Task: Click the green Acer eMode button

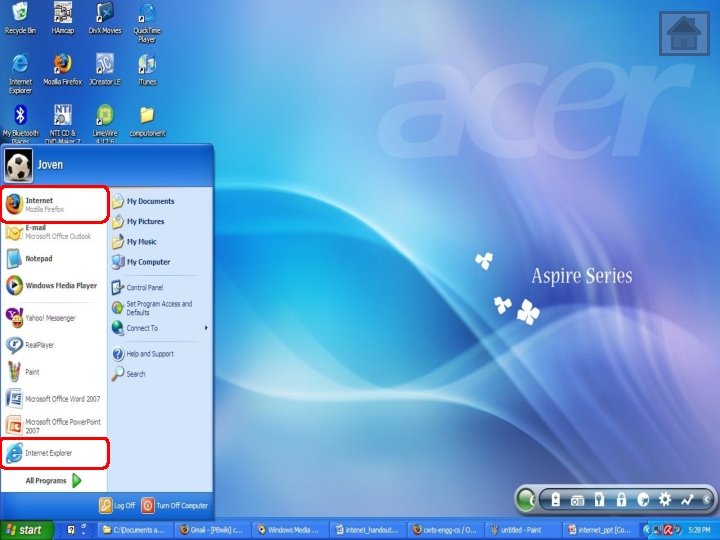Action: click(526, 499)
